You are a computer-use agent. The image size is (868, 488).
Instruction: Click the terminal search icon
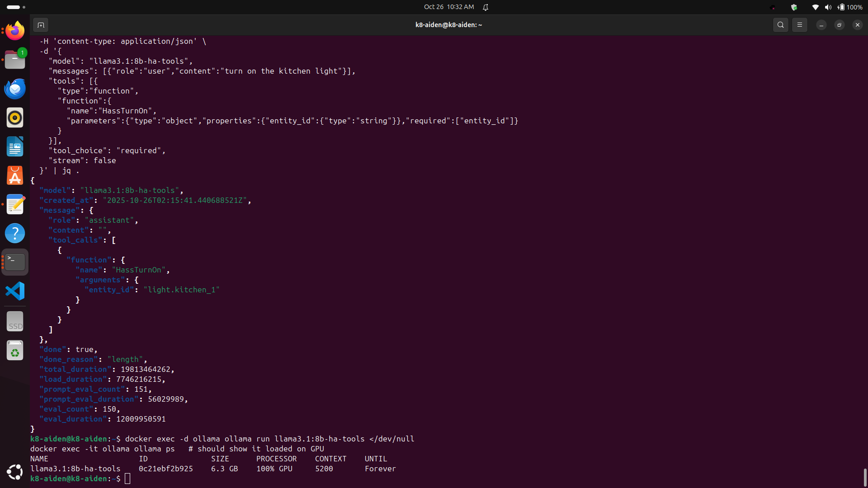coord(780,25)
